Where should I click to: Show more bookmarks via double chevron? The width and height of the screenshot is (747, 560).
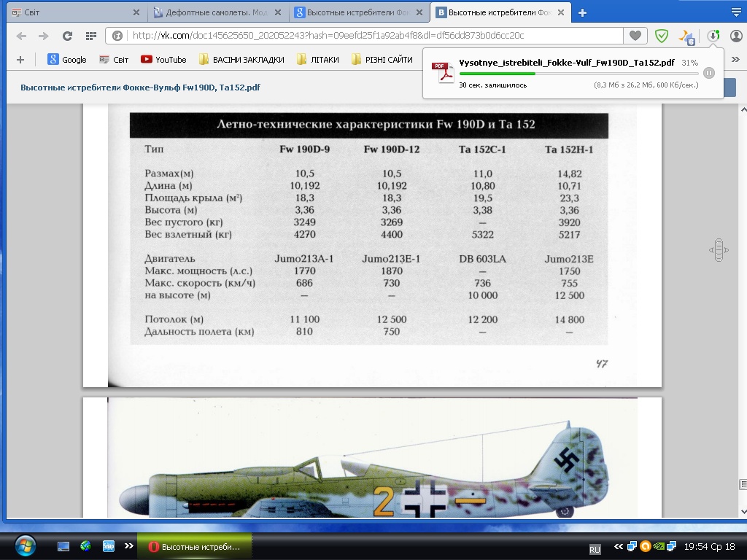pos(735,60)
